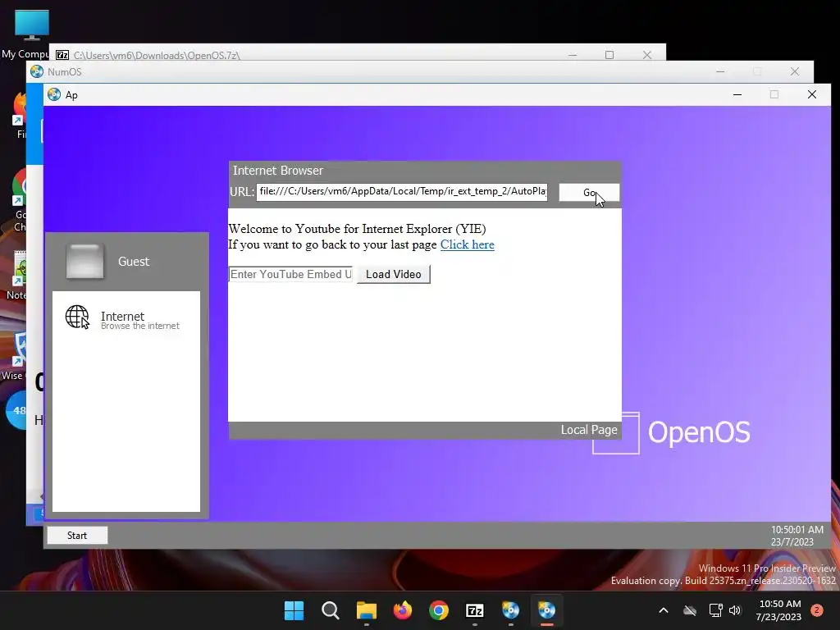Switch to the active disc app in the taskbar

pos(547,610)
